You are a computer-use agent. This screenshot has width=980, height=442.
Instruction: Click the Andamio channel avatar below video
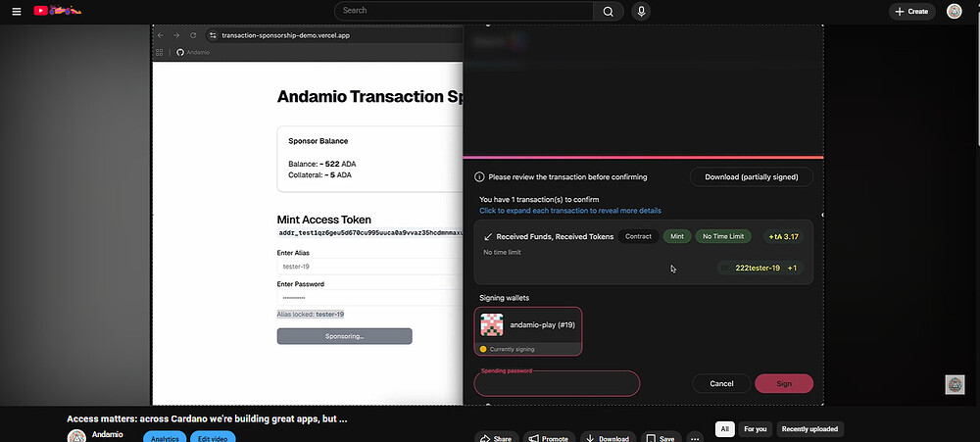(76, 436)
